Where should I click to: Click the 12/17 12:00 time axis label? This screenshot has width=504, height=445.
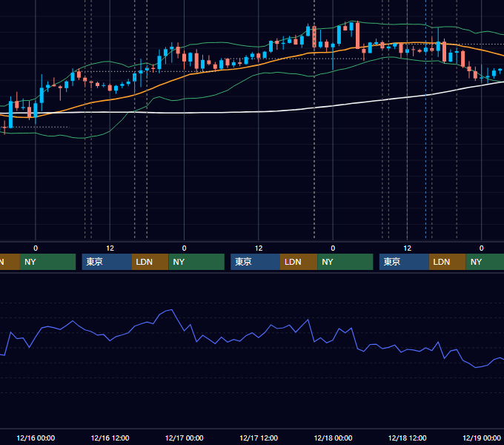(x=259, y=438)
